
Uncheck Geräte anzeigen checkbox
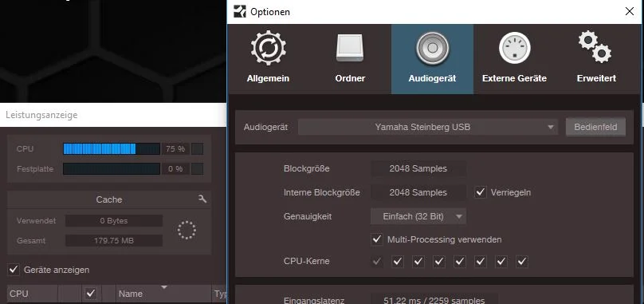(14, 270)
